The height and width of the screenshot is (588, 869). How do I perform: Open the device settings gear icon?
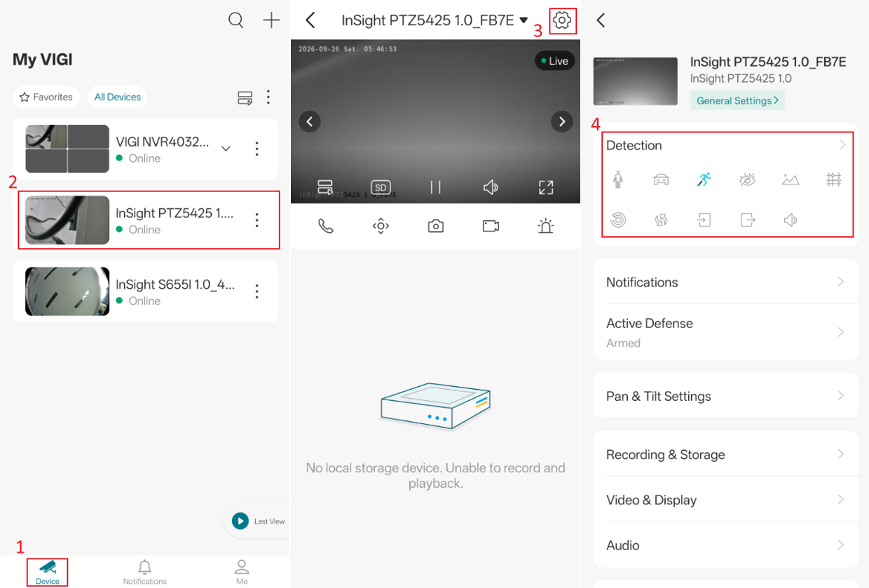pos(562,20)
